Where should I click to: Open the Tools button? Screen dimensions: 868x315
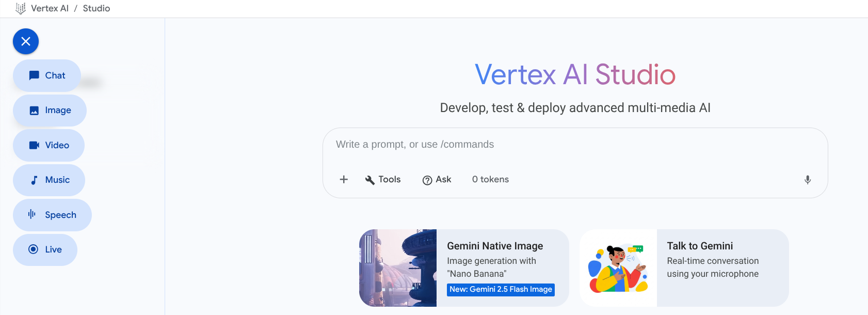[x=383, y=179]
